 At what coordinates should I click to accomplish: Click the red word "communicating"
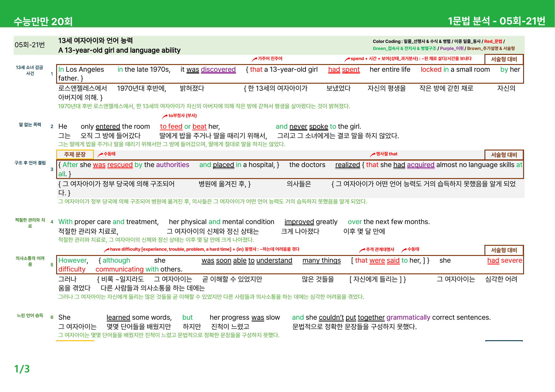(x=120, y=269)
